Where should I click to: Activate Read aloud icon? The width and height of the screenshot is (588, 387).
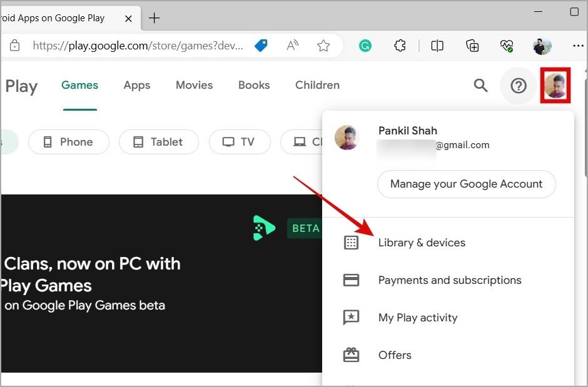click(292, 46)
